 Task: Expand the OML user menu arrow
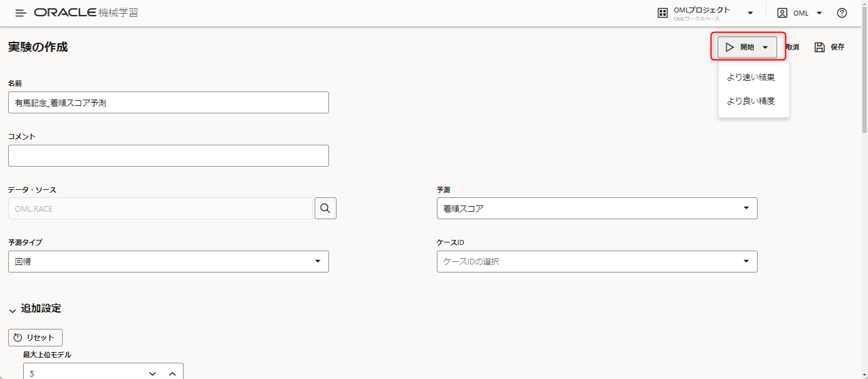tap(819, 13)
